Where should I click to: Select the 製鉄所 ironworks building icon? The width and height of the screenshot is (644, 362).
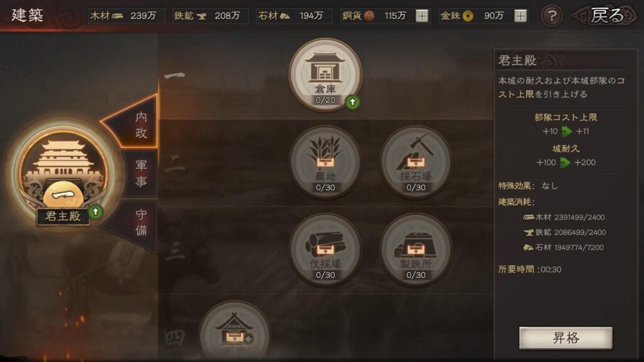[x=416, y=249]
